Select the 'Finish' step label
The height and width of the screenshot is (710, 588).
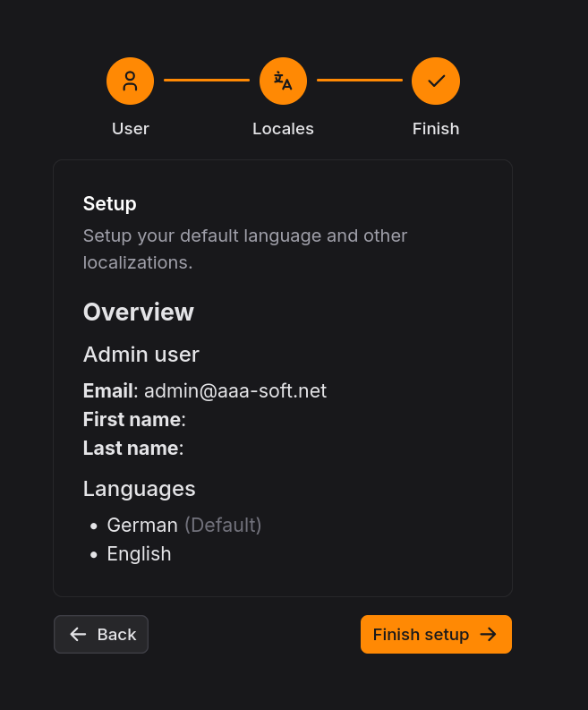click(x=436, y=129)
